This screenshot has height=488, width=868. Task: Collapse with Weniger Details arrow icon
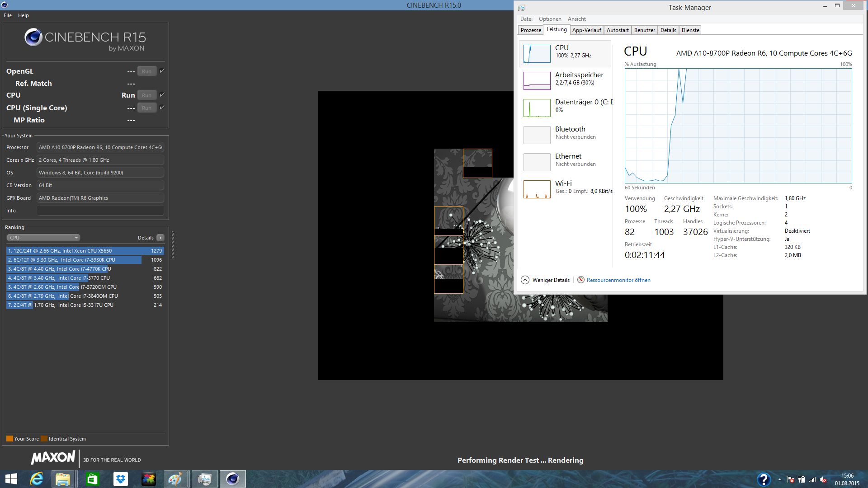tap(525, 280)
